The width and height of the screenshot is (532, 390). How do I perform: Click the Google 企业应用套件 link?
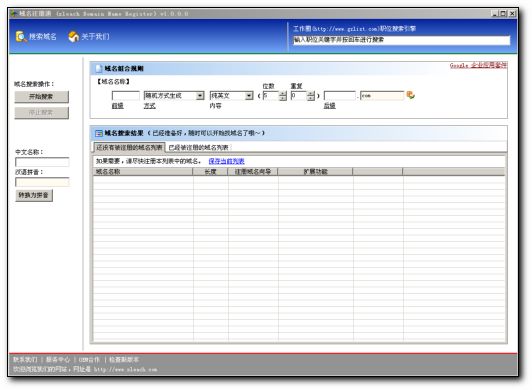478,65
